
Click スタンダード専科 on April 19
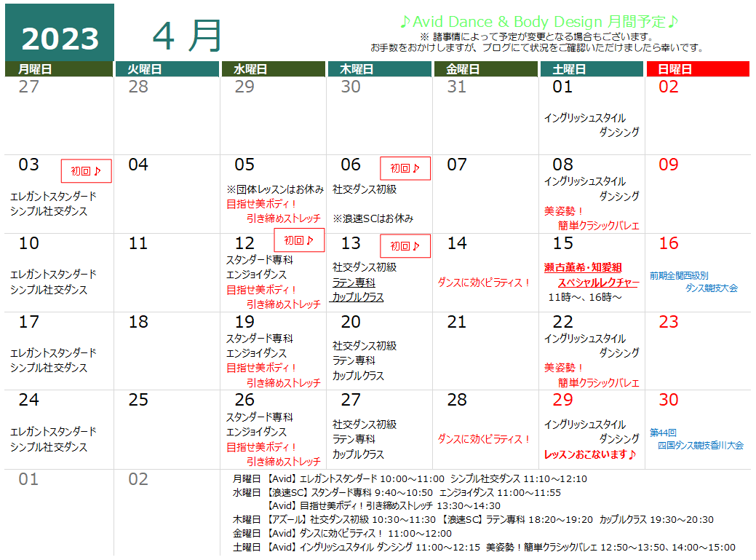click(x=259, y=339)
